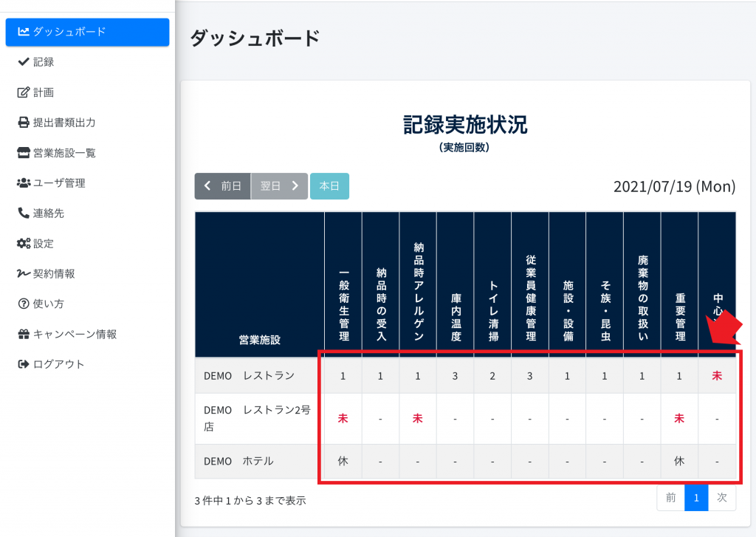
Task: Click the printer icon for 提出書類出力
Action: (x=24, y=123)
